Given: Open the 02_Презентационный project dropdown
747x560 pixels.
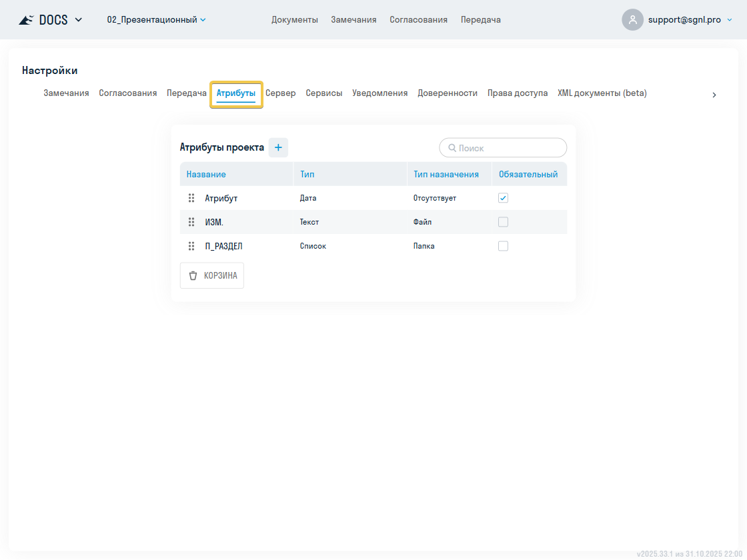Looking at the screenshot, I should (156, 20).
